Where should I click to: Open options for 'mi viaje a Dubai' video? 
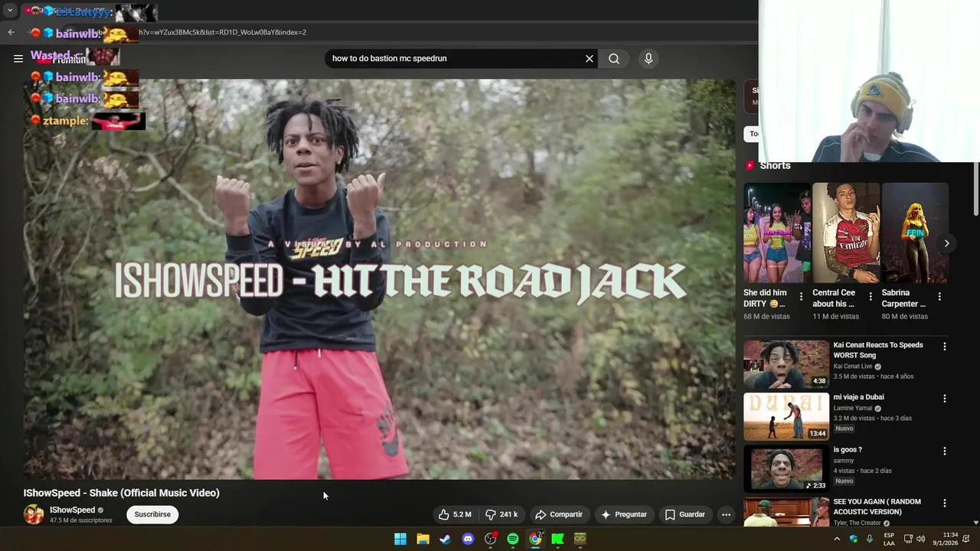tap(944, 399)
